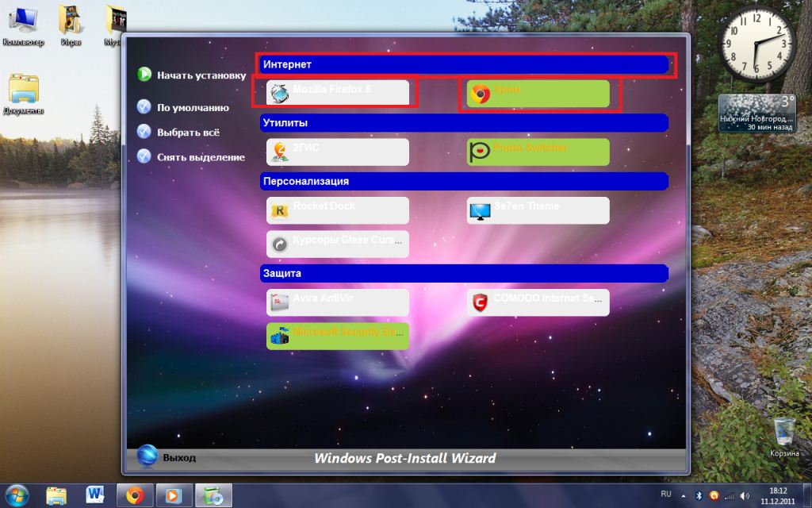Select the Документы desktop folder
Image resolution: width=812 pixels, height=508 pixels.
click(x=23, y=94)
